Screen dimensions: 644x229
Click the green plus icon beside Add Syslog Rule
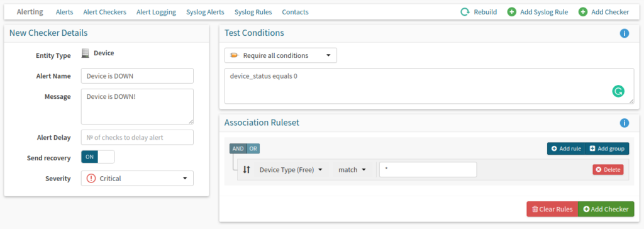tap(512, 12)
